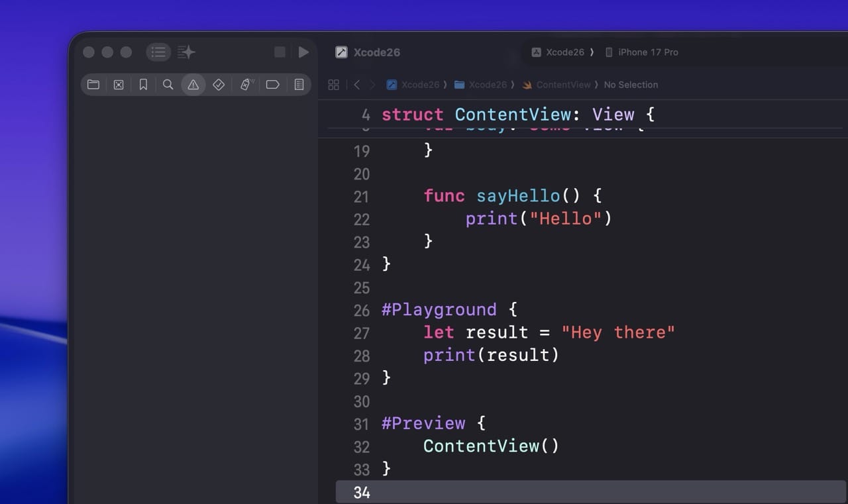Open the Source Control navigator icon

pos(119,85)
